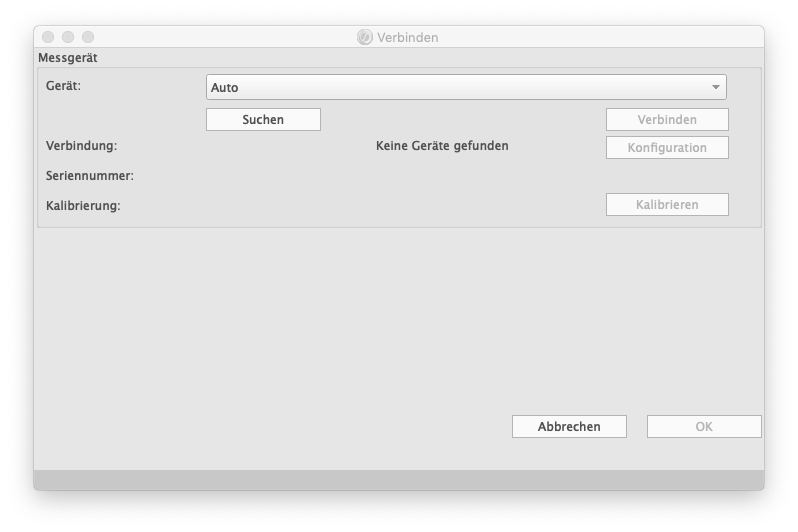The width and height of the screenshot is (798, 532).
Task: Click the app logo icon in title bar
Action: click(364, 37)
